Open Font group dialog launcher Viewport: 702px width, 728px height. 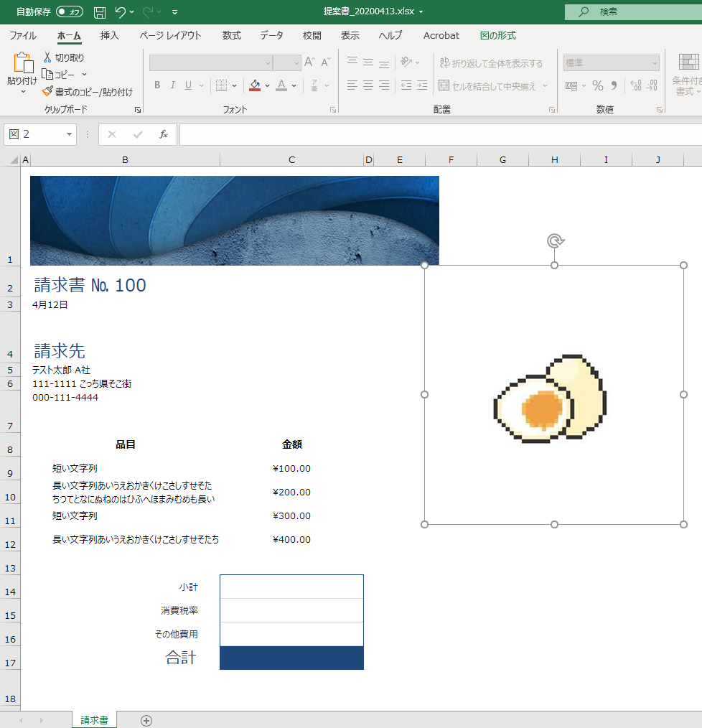(x=333, y=110)
